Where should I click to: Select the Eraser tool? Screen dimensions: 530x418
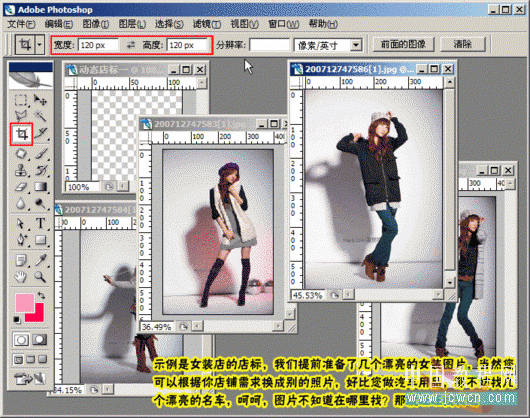click(x=21, y=187)
